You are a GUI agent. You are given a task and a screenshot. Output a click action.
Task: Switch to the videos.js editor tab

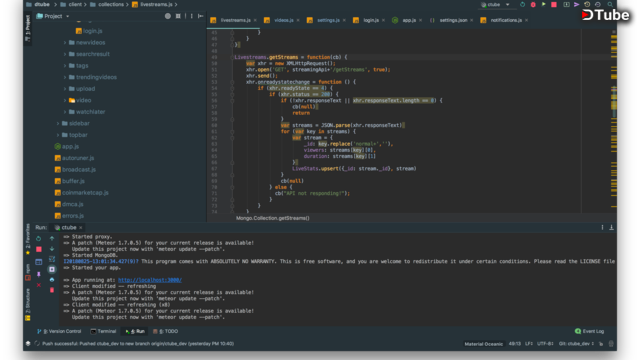tap(282, 20)
